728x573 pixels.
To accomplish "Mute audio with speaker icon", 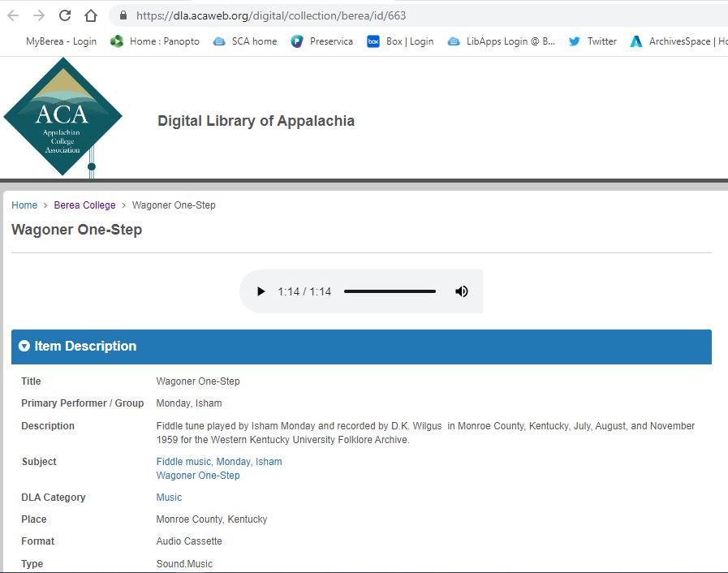I will (x=461, y=291).
